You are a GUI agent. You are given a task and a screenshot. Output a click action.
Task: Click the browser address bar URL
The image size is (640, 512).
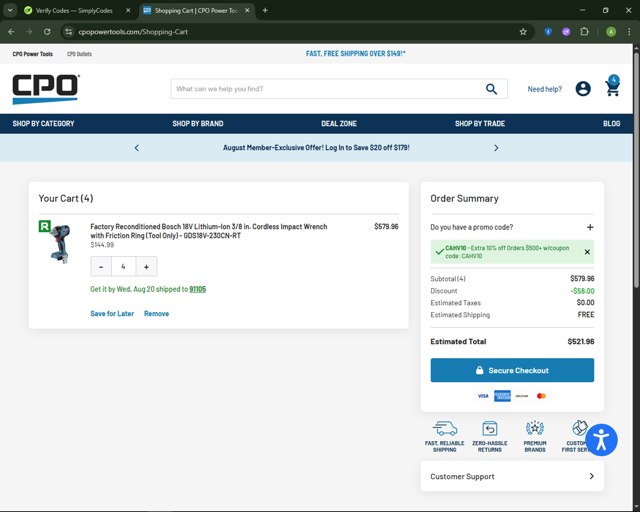133,32
